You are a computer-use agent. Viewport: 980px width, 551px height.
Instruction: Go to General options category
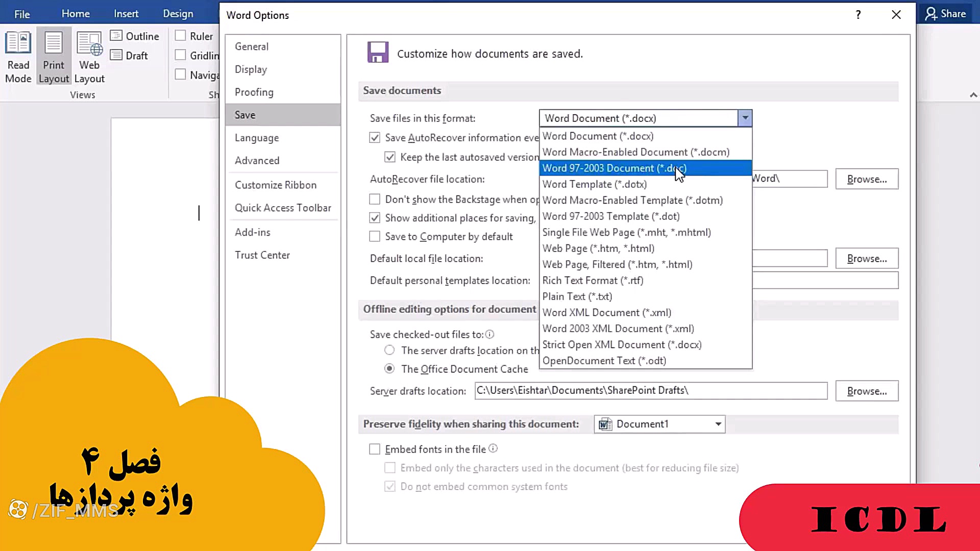pos(283,46)
